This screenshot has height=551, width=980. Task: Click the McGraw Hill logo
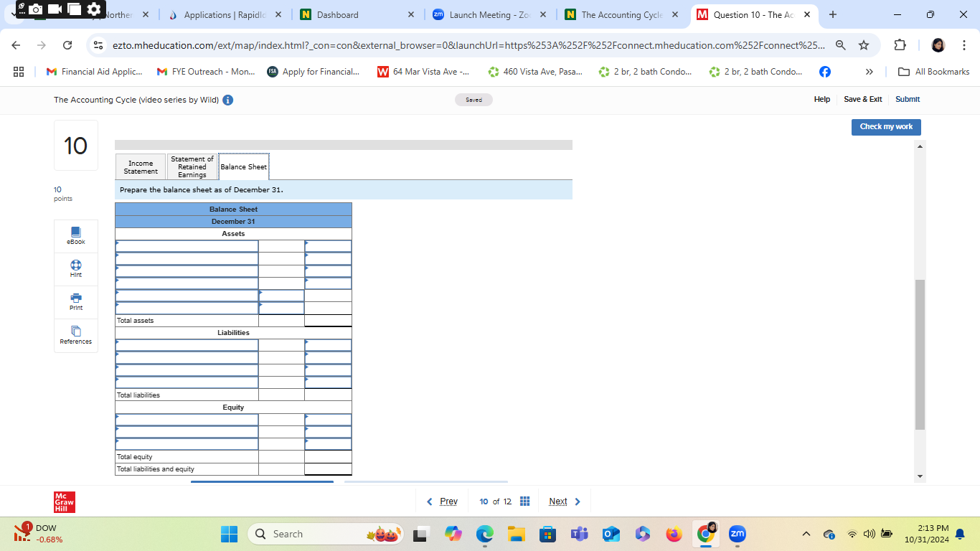point(64,502)
